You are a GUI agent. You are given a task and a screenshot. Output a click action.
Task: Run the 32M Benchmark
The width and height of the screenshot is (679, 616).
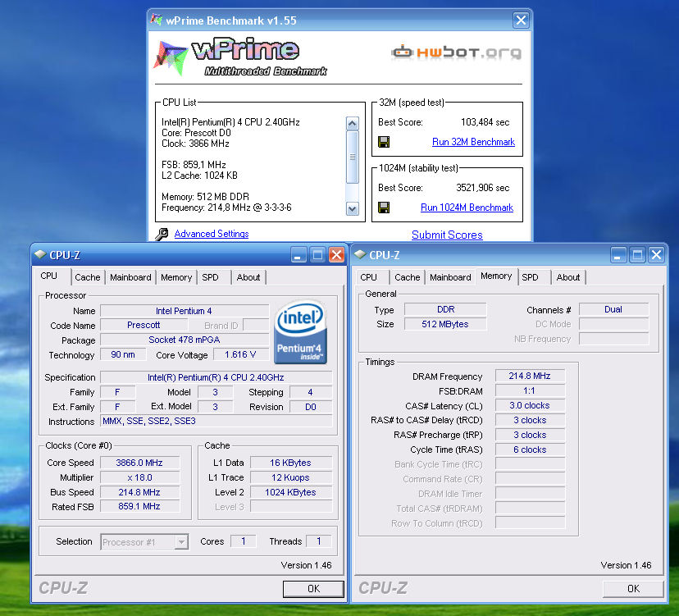point(473,142)
